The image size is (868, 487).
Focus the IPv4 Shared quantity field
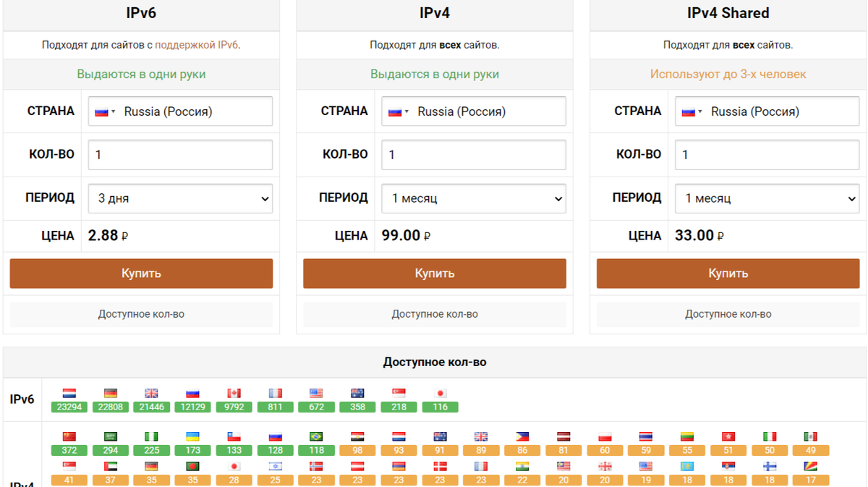tap(767, 155)
